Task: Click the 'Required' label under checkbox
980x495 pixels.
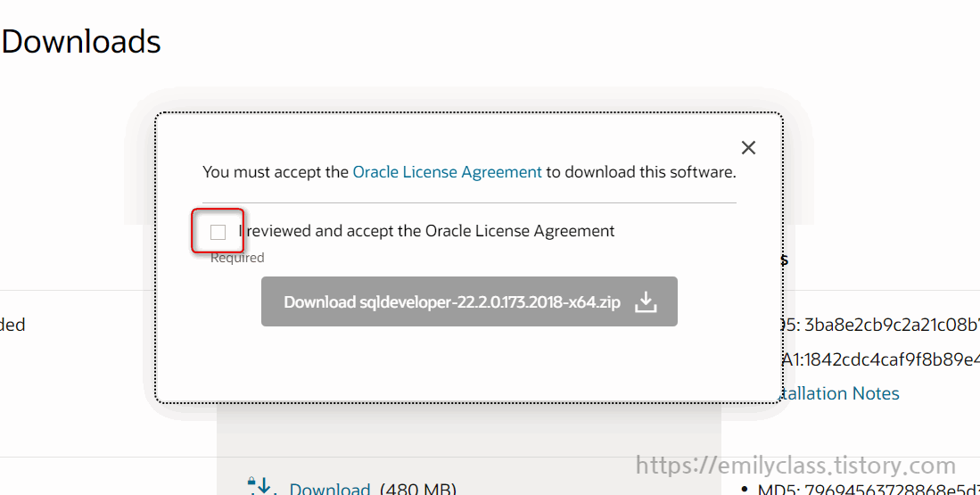Action: point(237,258)
